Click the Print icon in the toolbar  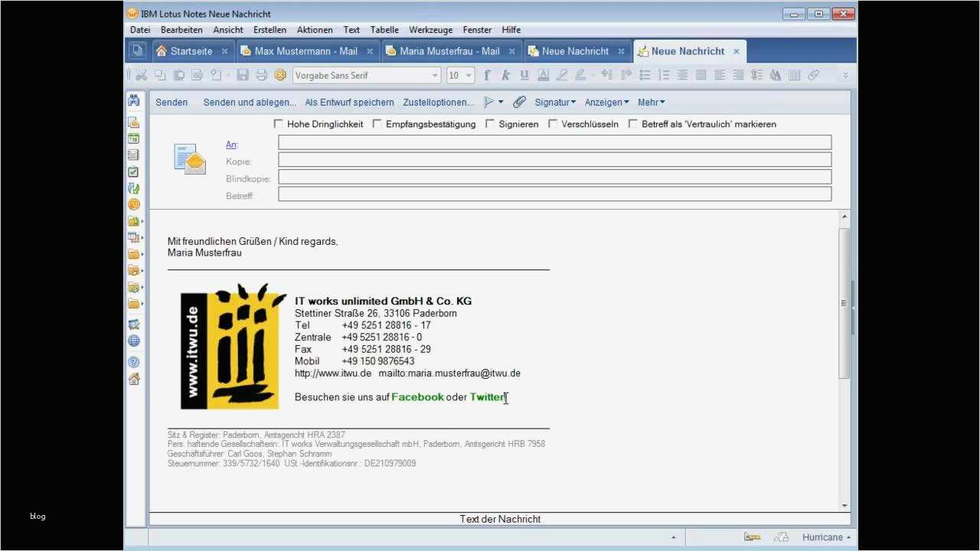pos(260,75)
